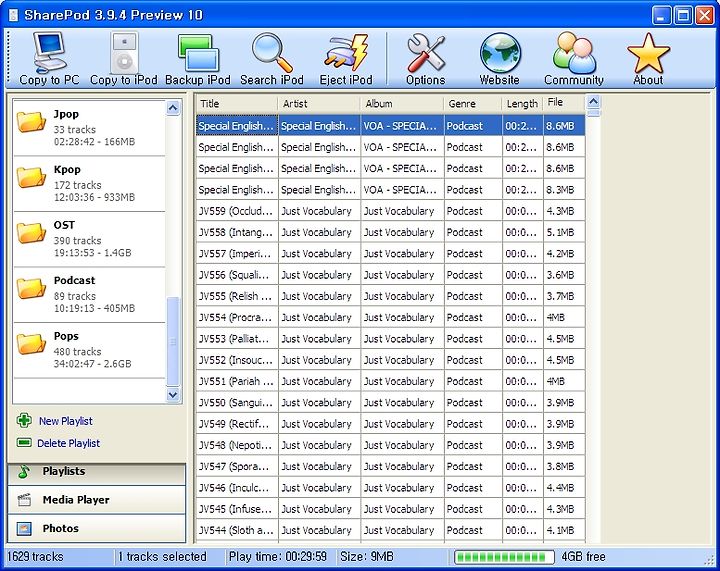Image resolution: width=720 pixels, height=571 pixels.
Task: Sort tracks by the Title column header
Action: [x=237, y=104]
